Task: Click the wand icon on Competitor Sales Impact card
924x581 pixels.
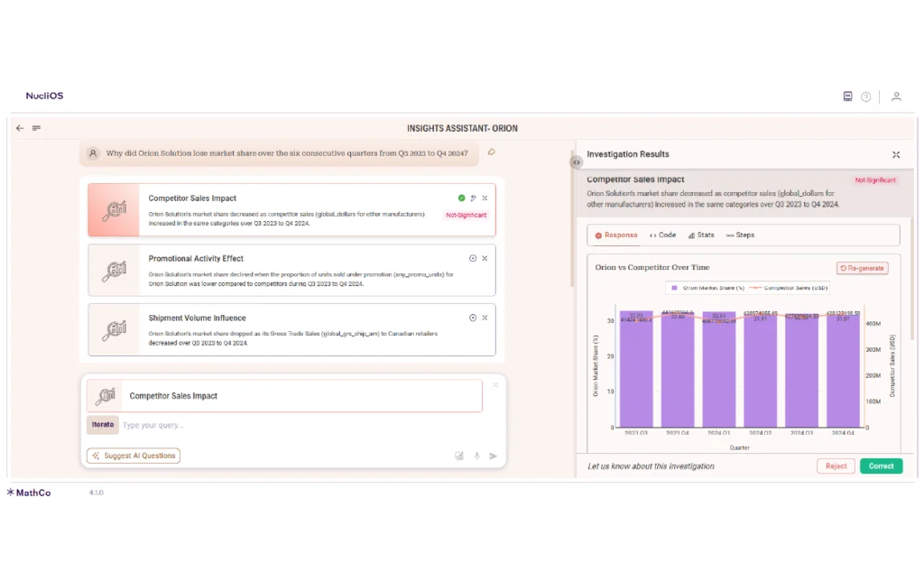Action: [473, 198]
